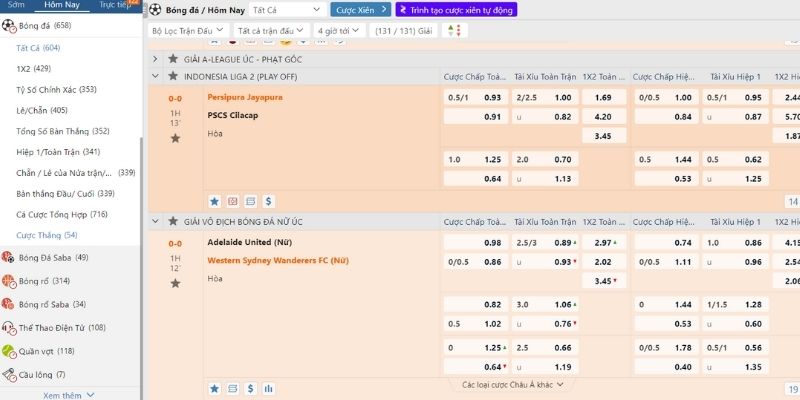Expand Các loại cược Châu Á khác
The width and height of the screenshot is (800, 400).
click(x=512, y=385)
